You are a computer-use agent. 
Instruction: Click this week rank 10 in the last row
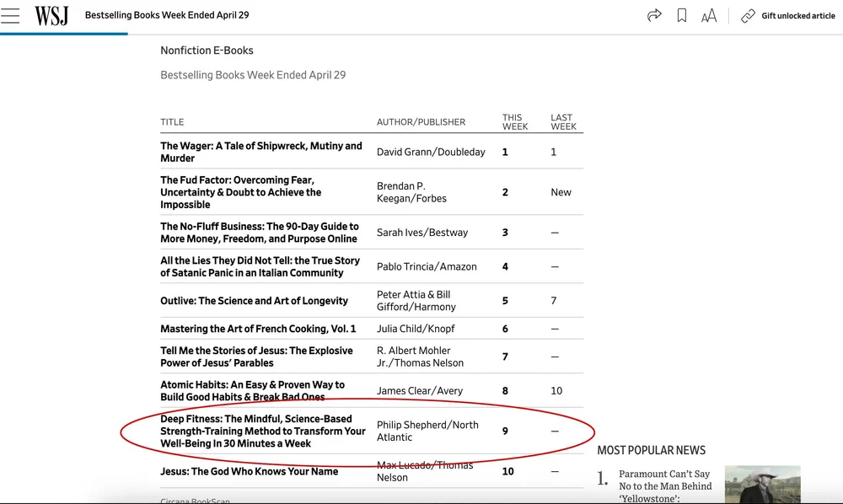[508, 471]
